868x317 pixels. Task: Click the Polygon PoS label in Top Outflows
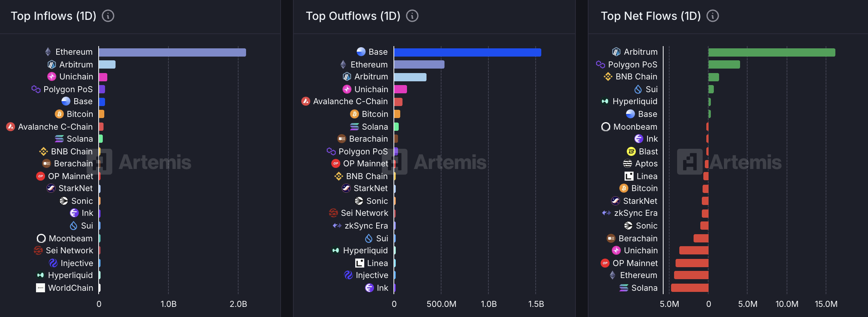(363, 151)
